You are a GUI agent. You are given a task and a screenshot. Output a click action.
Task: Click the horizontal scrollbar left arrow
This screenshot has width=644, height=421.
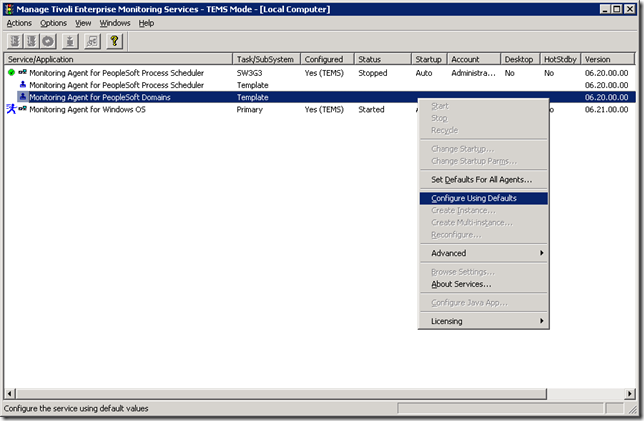point(10,393)
